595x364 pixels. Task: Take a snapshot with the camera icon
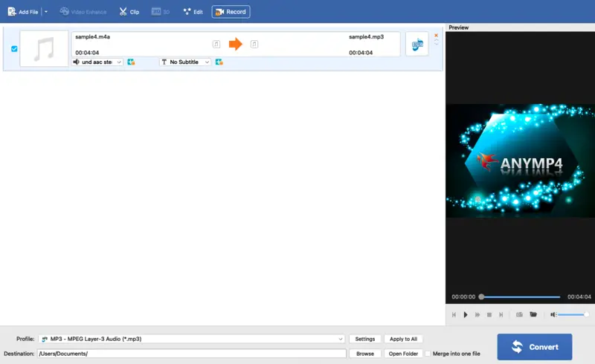(519, 314)
